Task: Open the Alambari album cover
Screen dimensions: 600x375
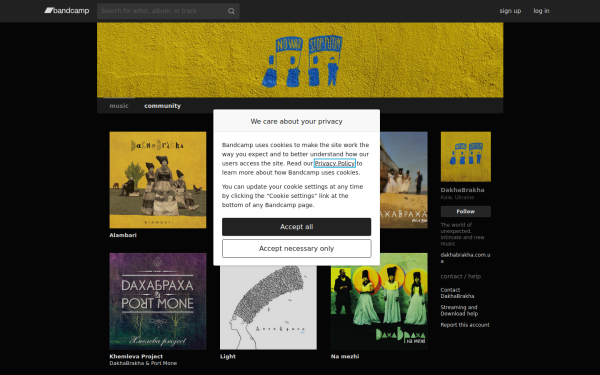Action: pyautogui.click(x=158, y=180)
